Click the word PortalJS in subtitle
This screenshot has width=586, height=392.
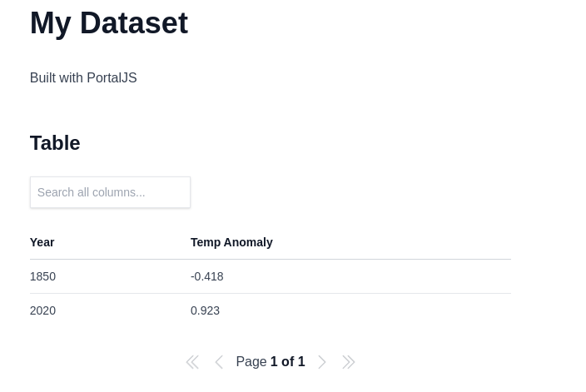click(112, 78)
